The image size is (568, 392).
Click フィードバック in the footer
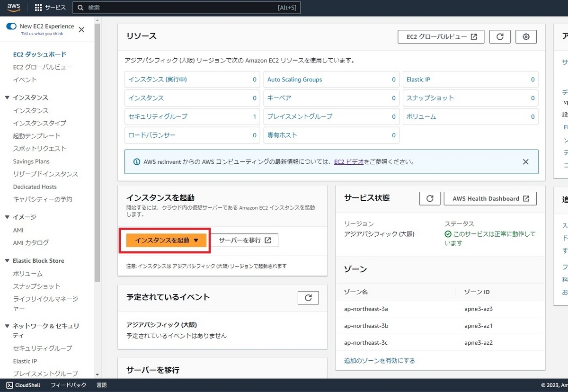pyautogui.click(x=69, y=385)
